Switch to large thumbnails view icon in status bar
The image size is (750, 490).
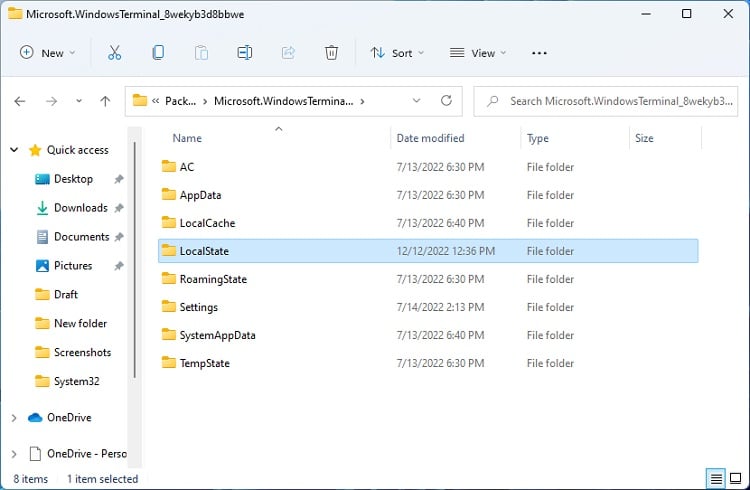(736, 478)
